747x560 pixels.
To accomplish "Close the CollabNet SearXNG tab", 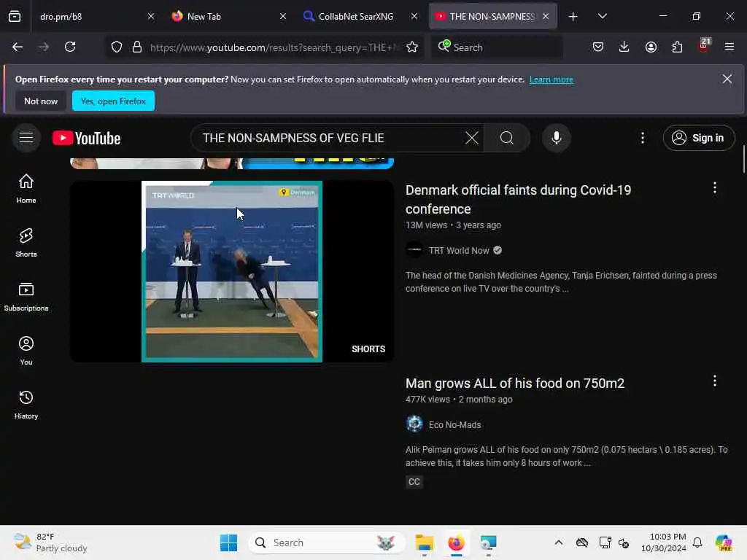I will pyautogui.click(x=414, y=16).
